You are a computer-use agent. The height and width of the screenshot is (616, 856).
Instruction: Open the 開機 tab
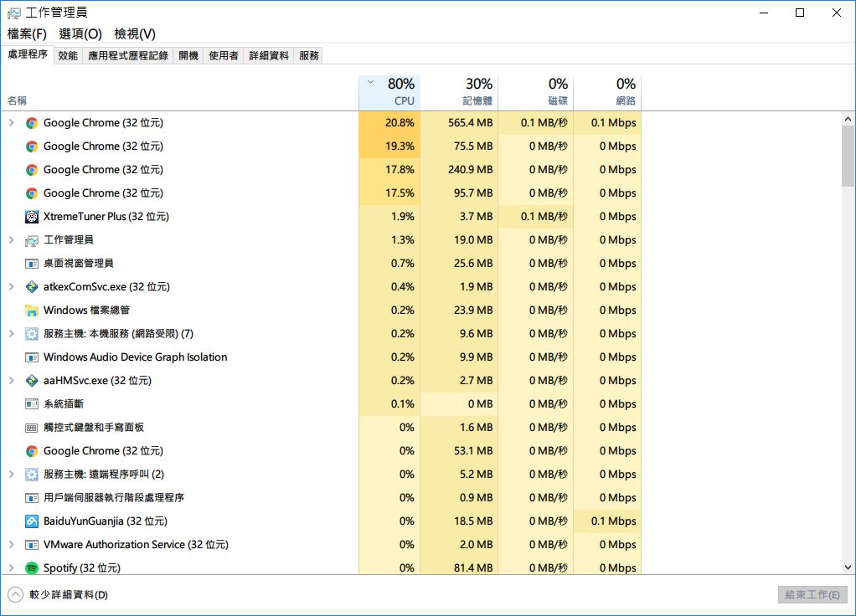tap(188, 55)
